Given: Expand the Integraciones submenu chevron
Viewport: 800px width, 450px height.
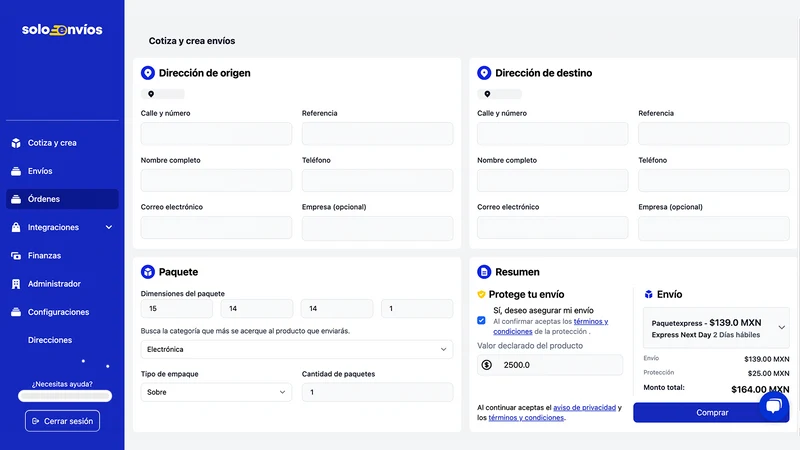Looking at the screenshot, I should pos(109,227).
